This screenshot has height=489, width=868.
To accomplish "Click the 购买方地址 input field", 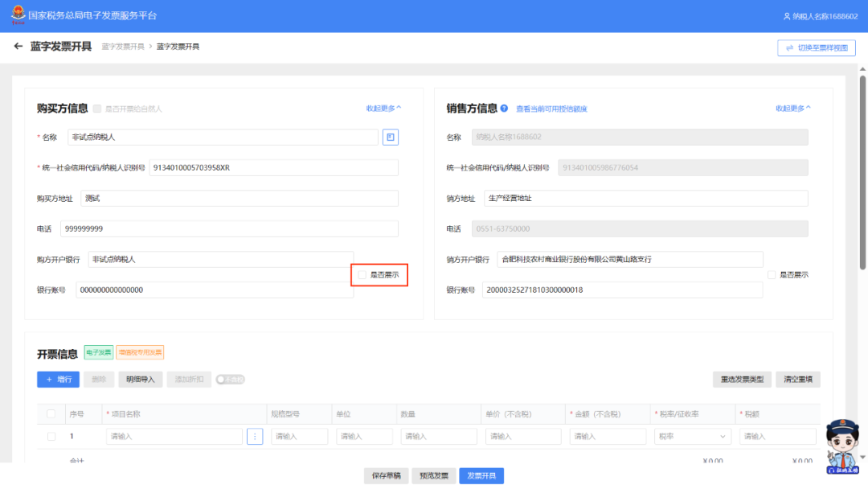I will point(239,198).
